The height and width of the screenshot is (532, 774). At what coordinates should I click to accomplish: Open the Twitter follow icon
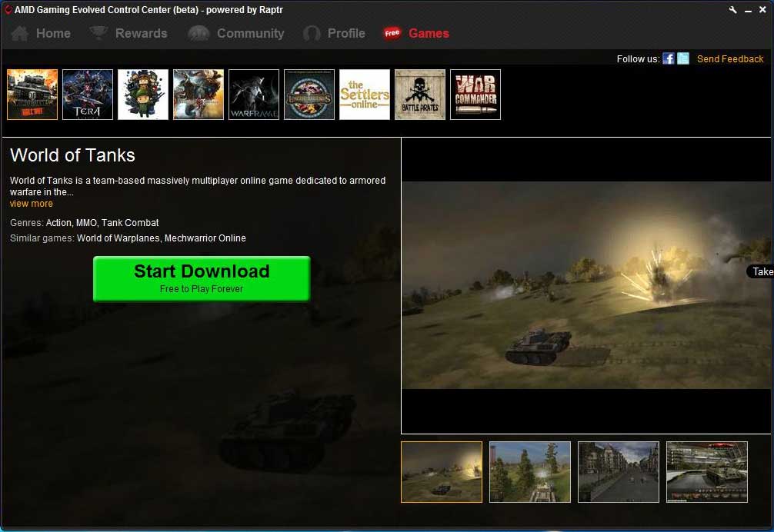[683, 58]
